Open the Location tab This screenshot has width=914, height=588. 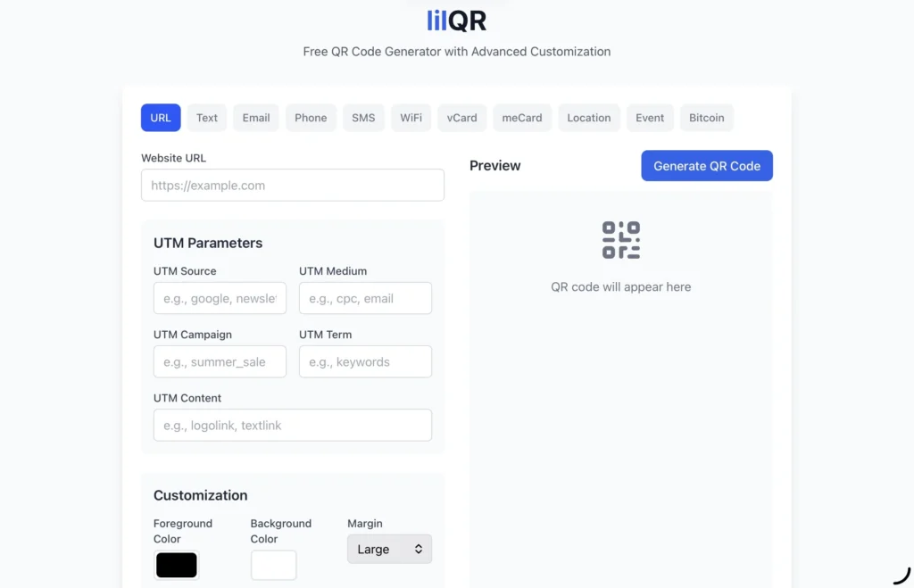pos(589,118)
